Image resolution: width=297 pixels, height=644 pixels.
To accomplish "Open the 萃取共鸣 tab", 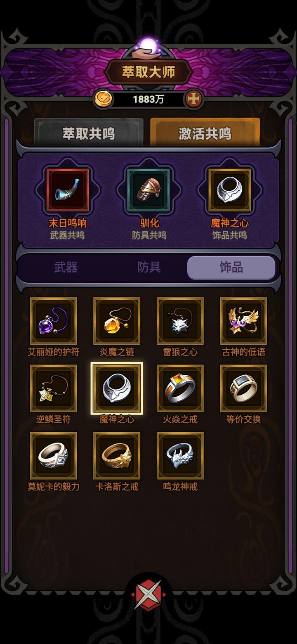I will 89,133.
